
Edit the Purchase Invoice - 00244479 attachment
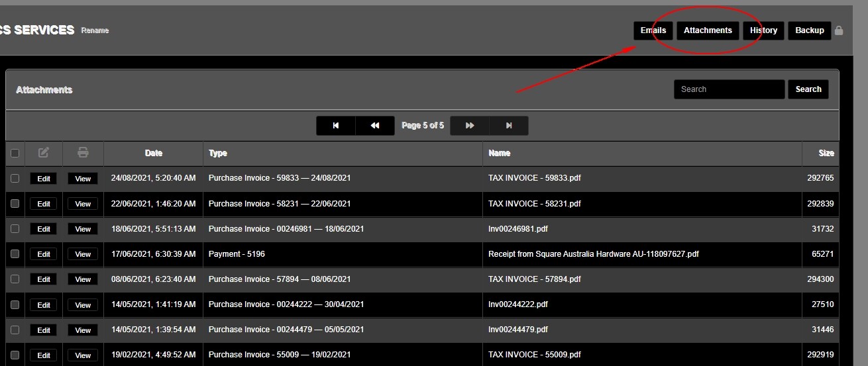[x=44, y=330]
